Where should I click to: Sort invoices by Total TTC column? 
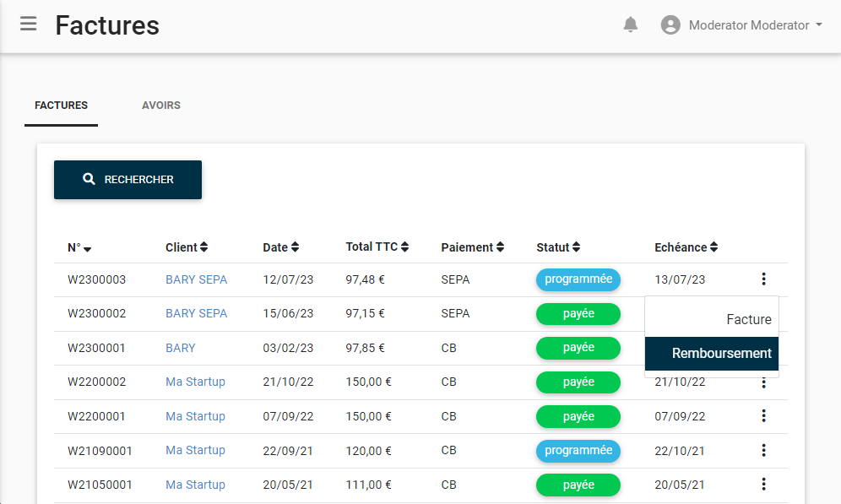click(377, 247)
